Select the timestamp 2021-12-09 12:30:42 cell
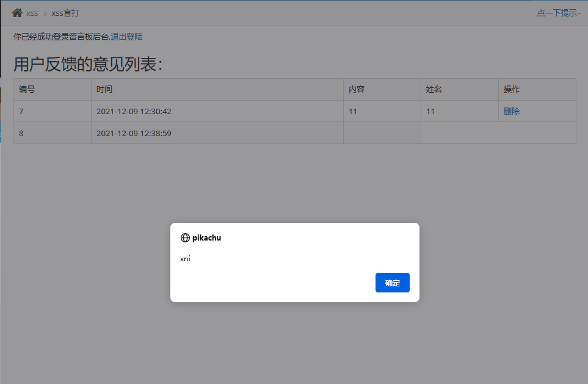This screenshot has height=384, width=588. click(x=217, y=111)
